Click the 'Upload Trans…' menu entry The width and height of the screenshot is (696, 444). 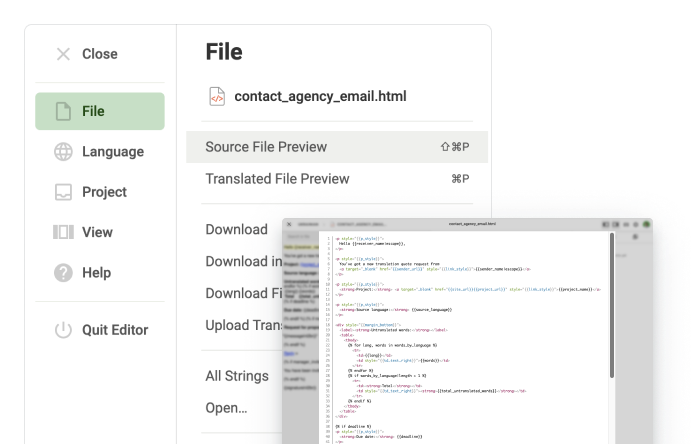coord(242,325)
